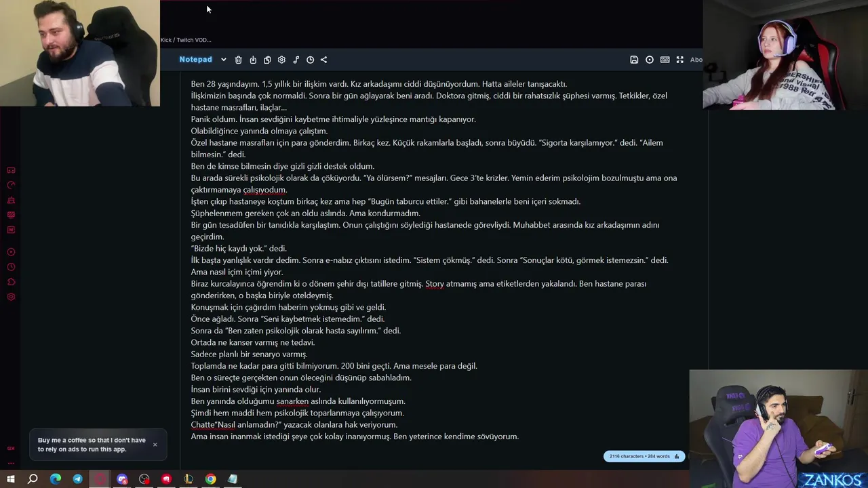The height and width of the screenshot is (488, 868).
Task: Click the line 'İnsan birini sevdiği için yanında olur.'
Action: point(256,389)
